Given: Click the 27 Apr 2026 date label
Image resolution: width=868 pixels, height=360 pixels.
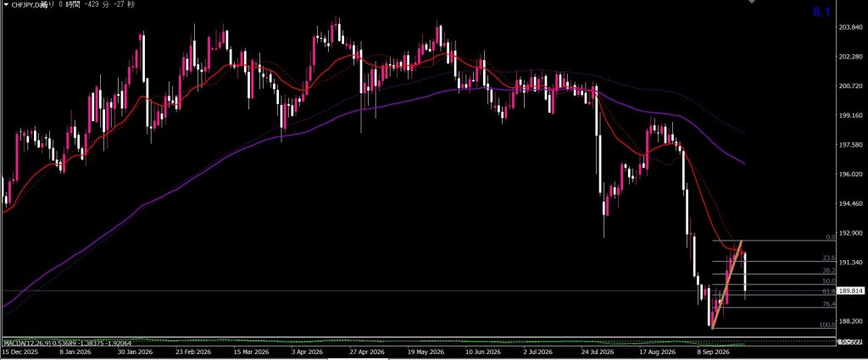Looking at the screenshot, I should 368,352.
